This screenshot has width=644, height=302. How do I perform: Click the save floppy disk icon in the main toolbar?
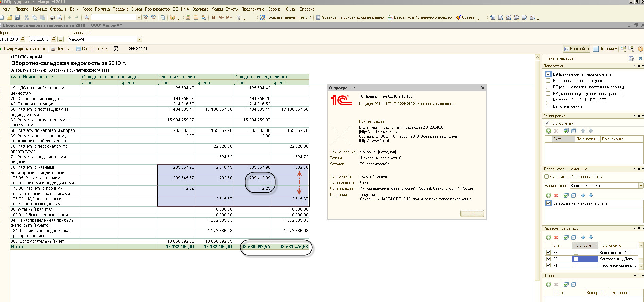coord(17,17)
